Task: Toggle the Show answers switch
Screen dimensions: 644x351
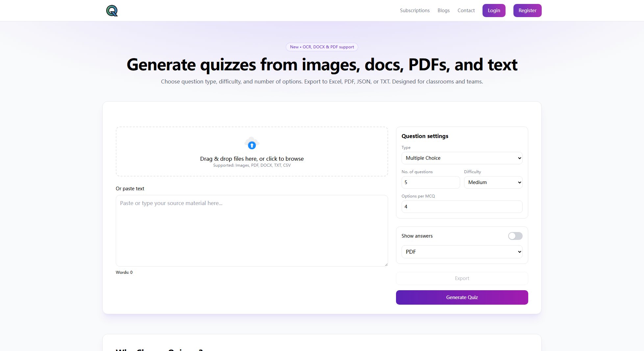Action: [x=515, y=236]
